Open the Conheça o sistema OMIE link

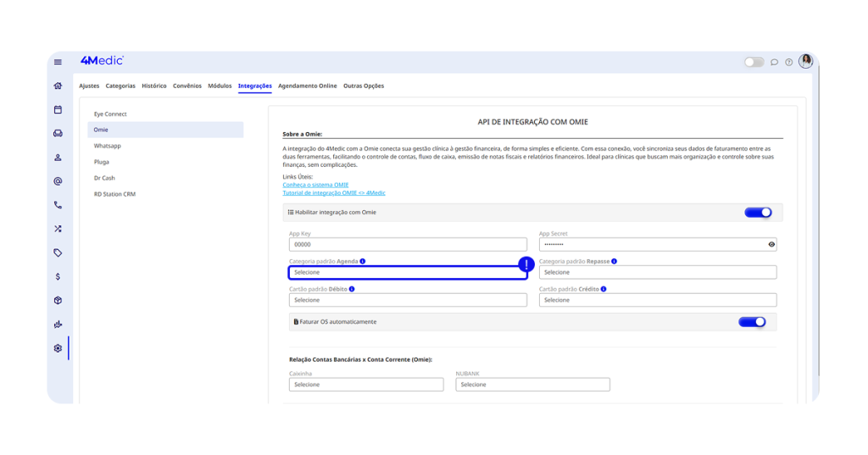[x=315, y=185]
